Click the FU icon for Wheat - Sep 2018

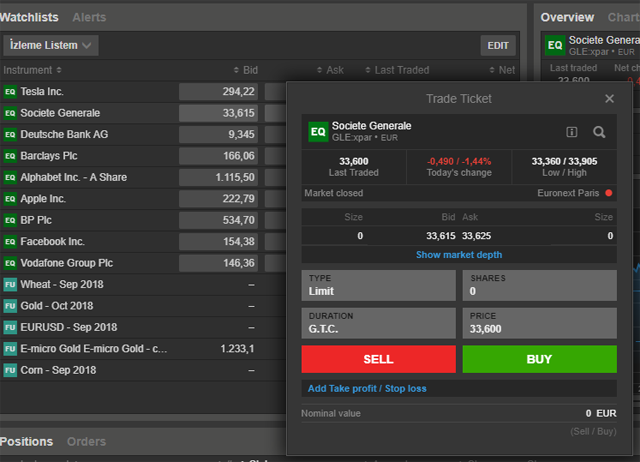[x=10, y=284]
